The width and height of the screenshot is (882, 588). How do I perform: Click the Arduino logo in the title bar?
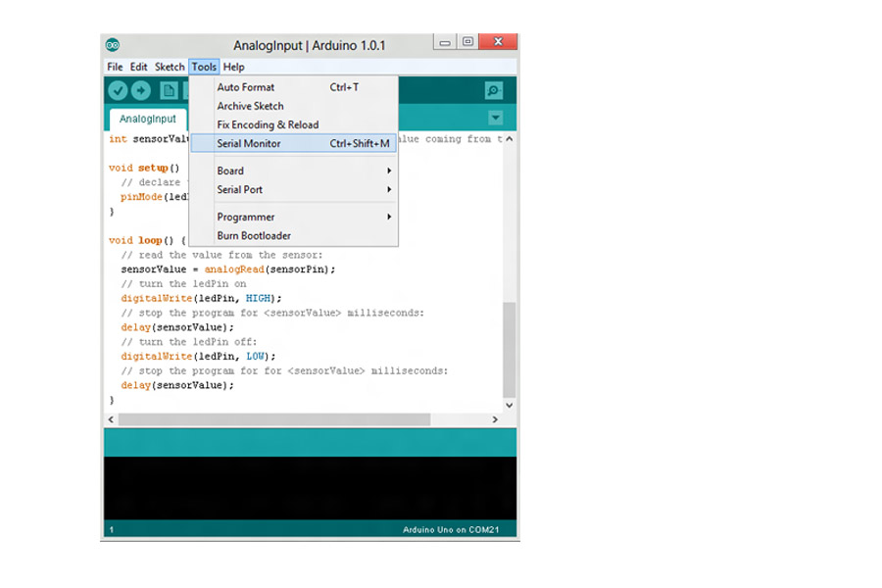(113, 45)
